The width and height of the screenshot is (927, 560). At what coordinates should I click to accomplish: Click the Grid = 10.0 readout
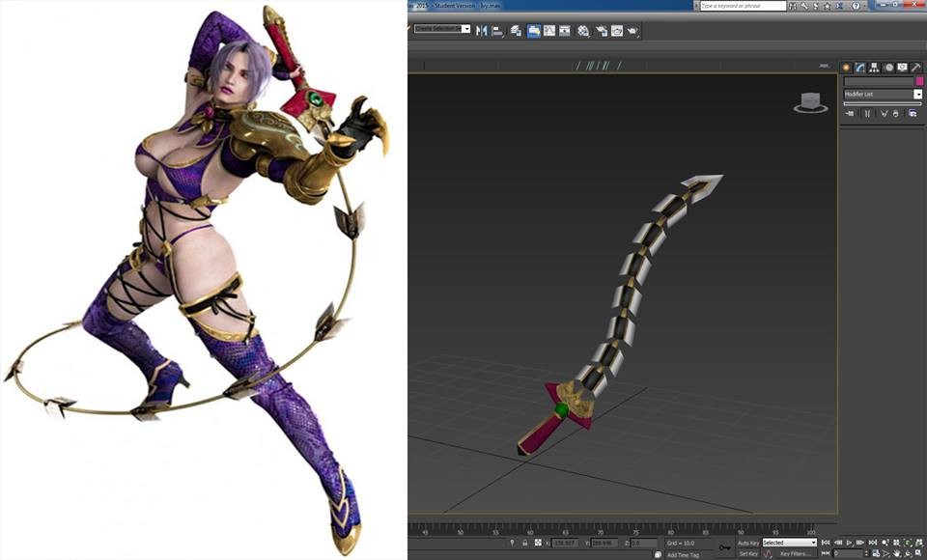click(x=681, y=543)
